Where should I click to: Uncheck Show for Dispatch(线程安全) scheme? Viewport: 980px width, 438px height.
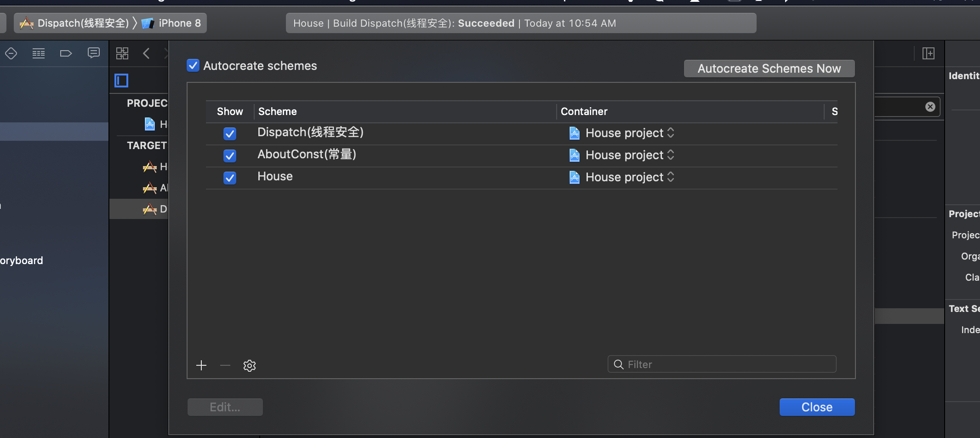(230, 133)
